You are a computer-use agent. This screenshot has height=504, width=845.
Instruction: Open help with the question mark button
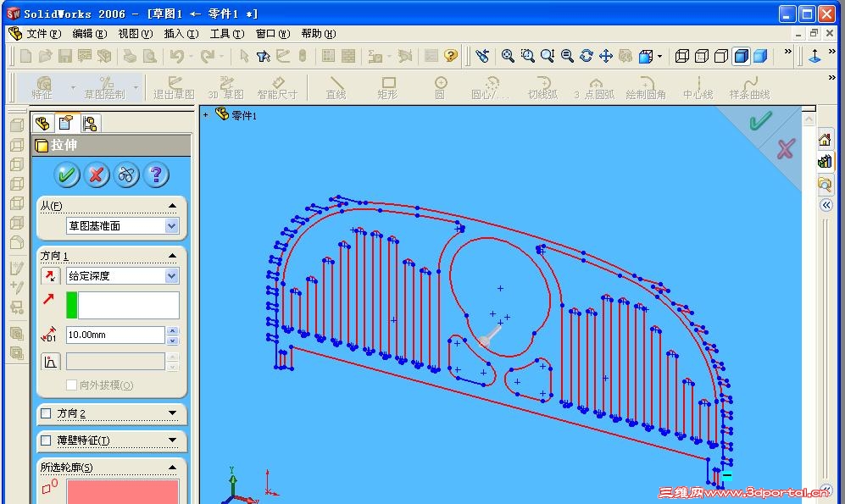pyautogui.click(x=156, y=174)
